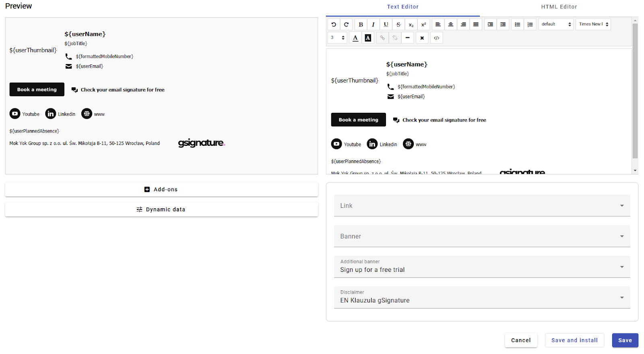Open the Link dropdown
644x354 pixels.
(x=482, y=206)
